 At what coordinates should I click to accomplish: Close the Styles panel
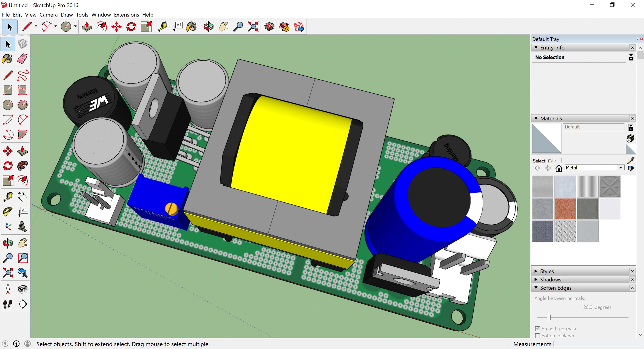[632, 271]
